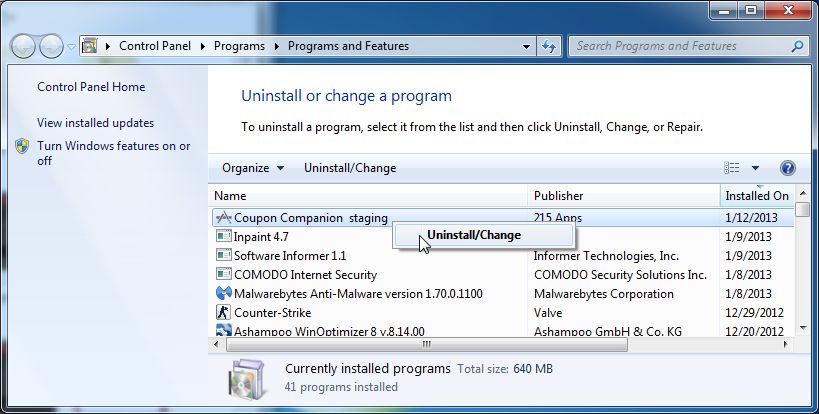Click the horizontal scrollbar left arrow
The image size is (819, 414).
tap(217, 345)
